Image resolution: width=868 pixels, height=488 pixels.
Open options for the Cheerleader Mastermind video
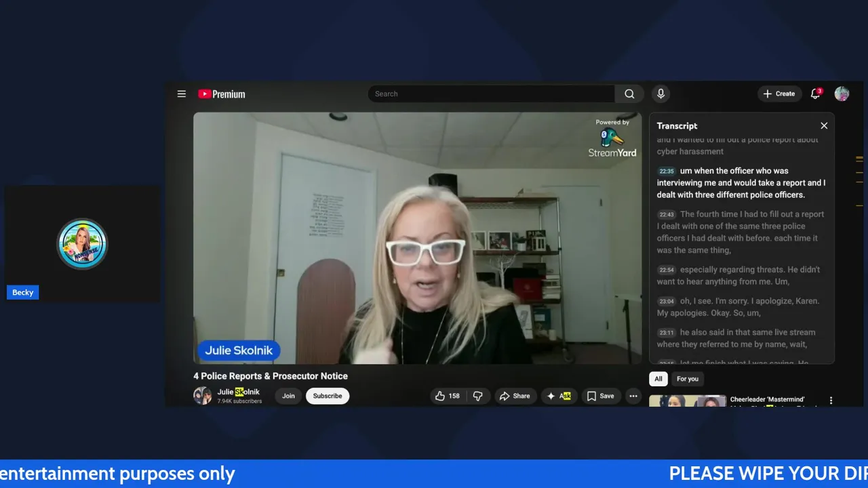pos(831,401)
